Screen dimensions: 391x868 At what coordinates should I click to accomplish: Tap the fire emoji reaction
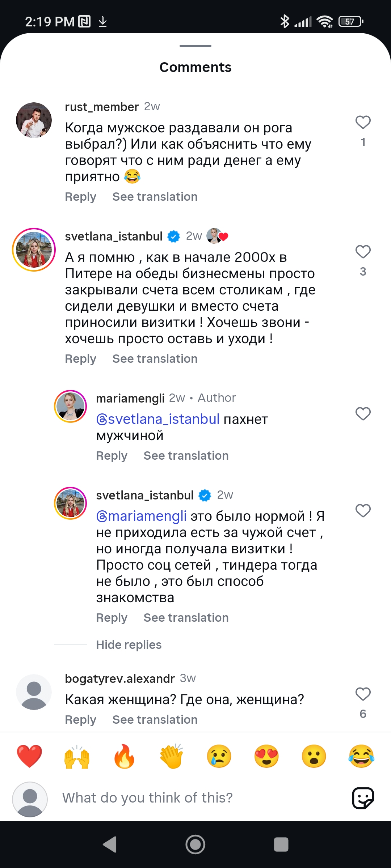[124, 756]
